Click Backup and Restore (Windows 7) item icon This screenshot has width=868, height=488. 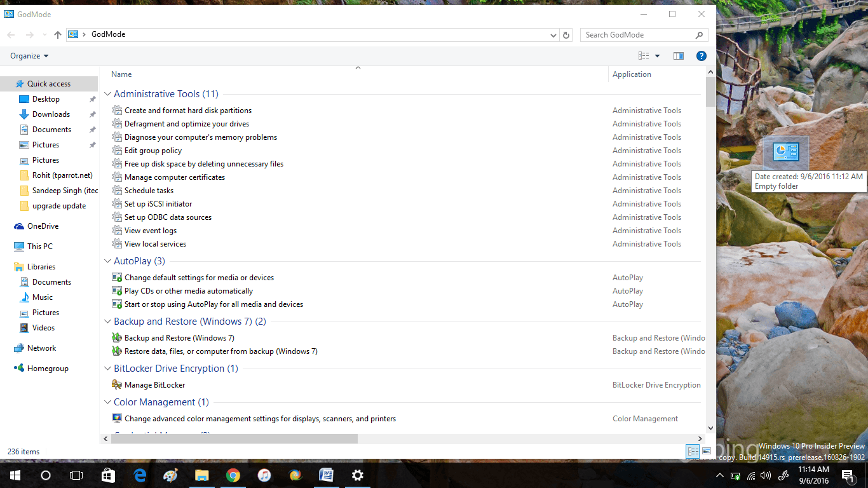coord(117,338)
